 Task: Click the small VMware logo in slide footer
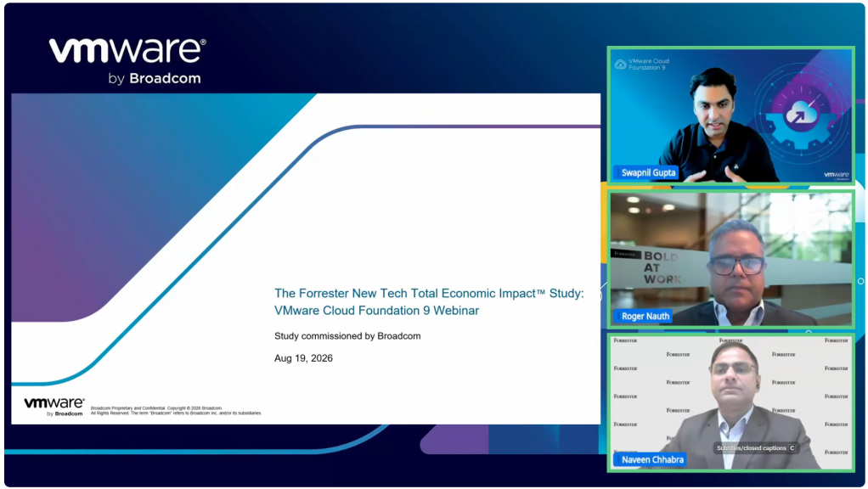tap(54, 406)
